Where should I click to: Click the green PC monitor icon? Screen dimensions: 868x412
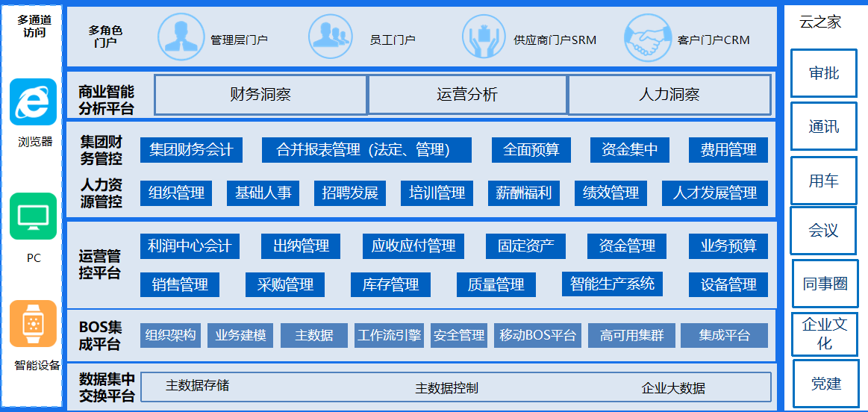point(33,216)
